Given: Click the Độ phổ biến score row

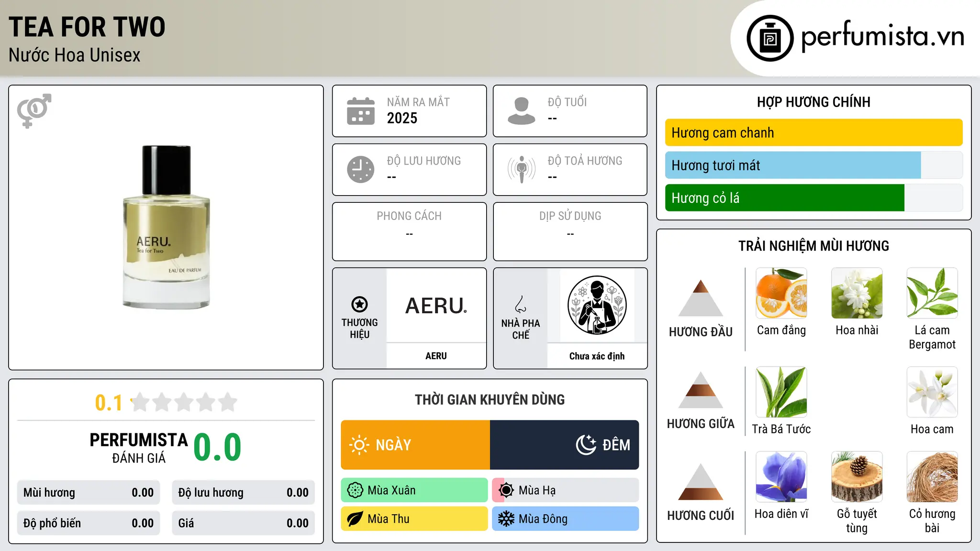Looking at the screenshot, I should point(89,523).
